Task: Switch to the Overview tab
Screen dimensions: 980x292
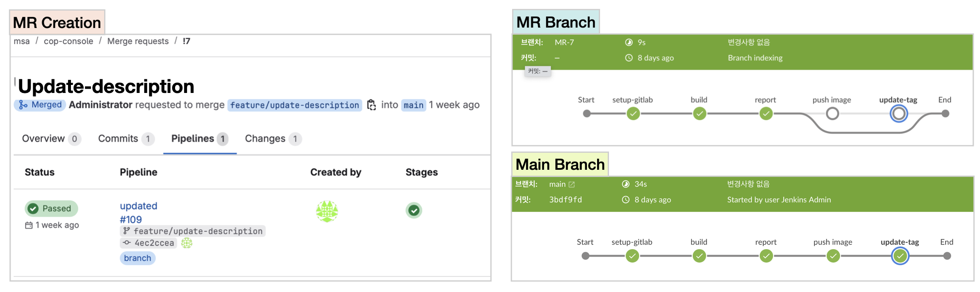Action: pos(43,139)
